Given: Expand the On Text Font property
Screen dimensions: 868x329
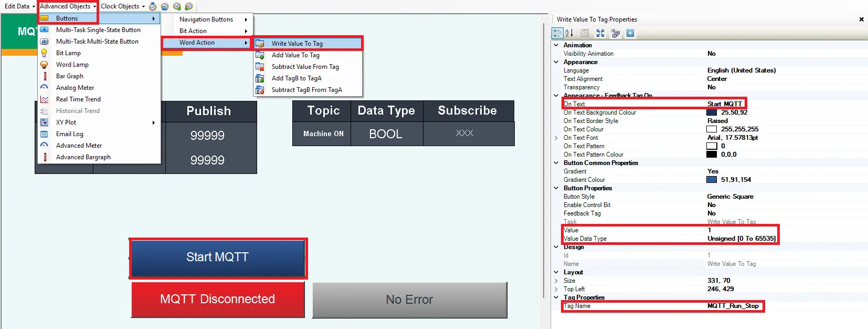Looking at the screenshot, I should coord(556,138).
